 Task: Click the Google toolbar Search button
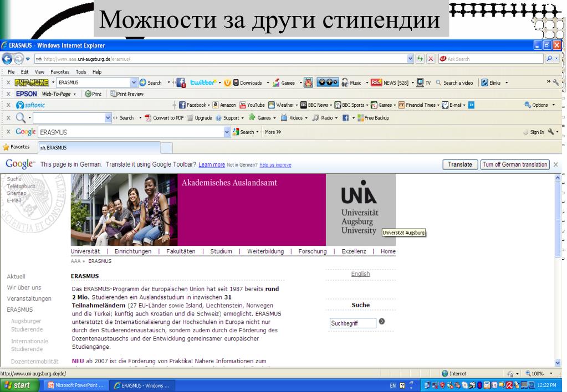pos(243,132)
